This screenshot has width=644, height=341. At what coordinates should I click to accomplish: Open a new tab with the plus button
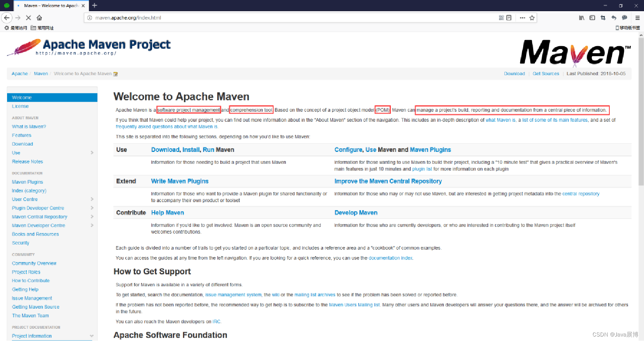(95, 5)
